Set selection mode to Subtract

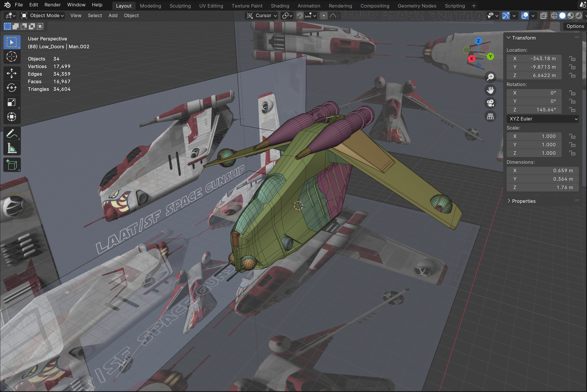pos(24,26)
